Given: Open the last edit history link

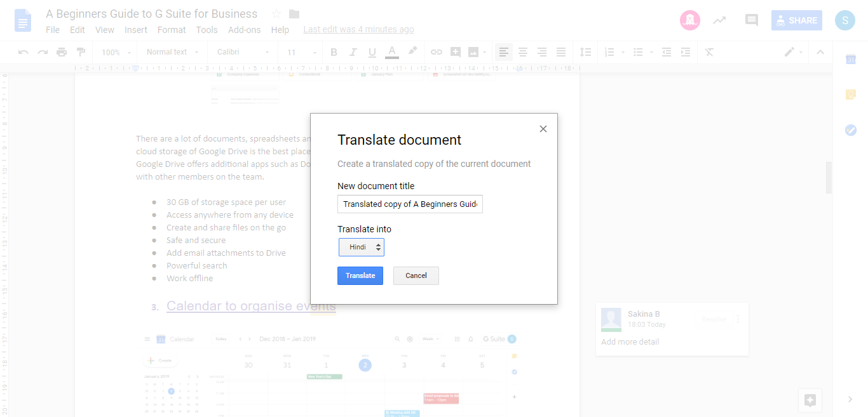Looking at the screenshot, I should click(x=358, y=29).
